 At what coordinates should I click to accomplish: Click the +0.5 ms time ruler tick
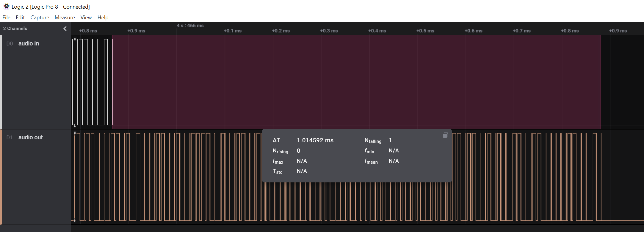click(x=425, y=31)
